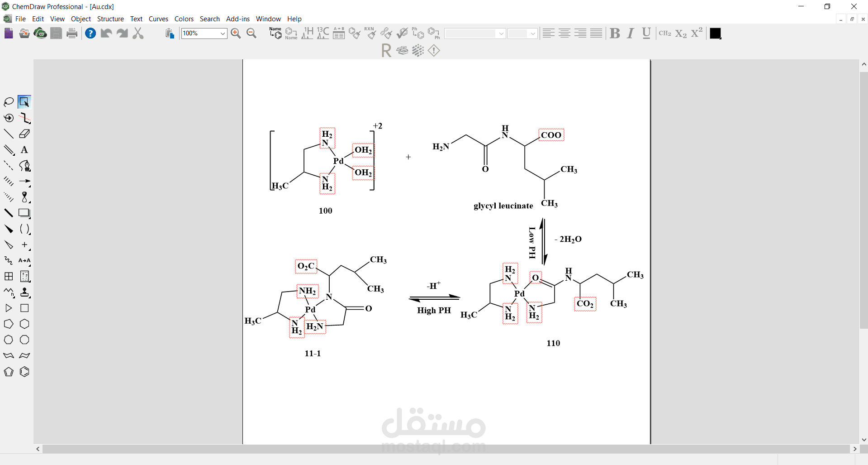The height and width of the screenshot is (465, 868).
Task: Select the Hashed Bond tool
Action: (x=9, y=182)
